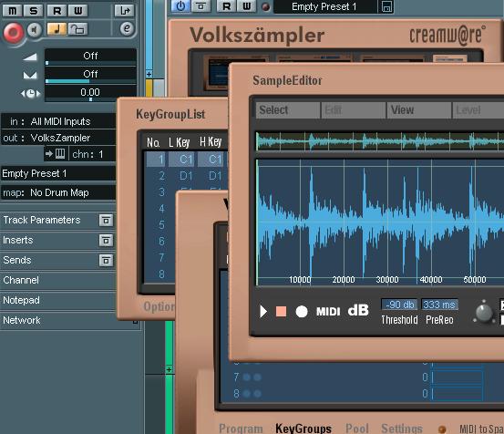Screen dimensions: 504x434
Task: Click the -90 db Threshold field
Action: pos(399,305)
